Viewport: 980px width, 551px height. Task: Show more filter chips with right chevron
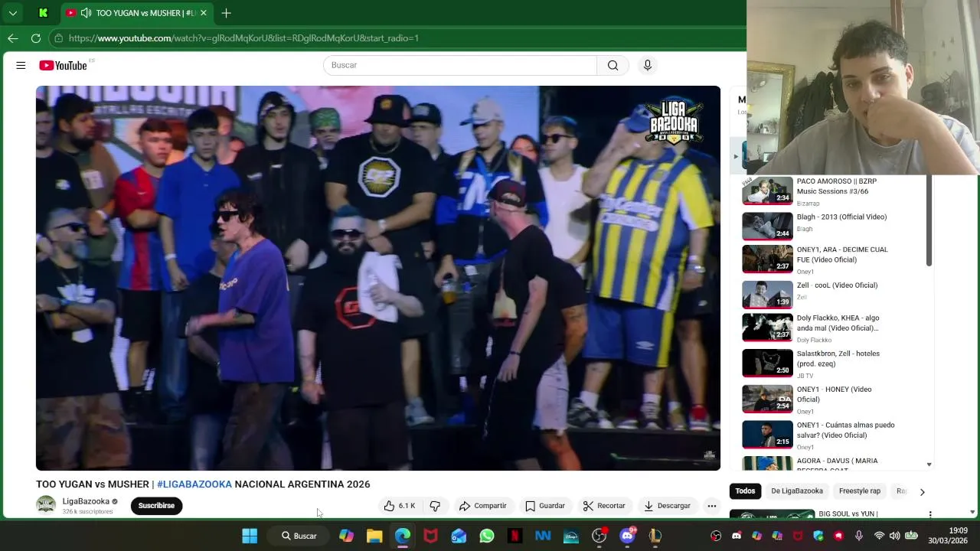(x=922, y=492)
